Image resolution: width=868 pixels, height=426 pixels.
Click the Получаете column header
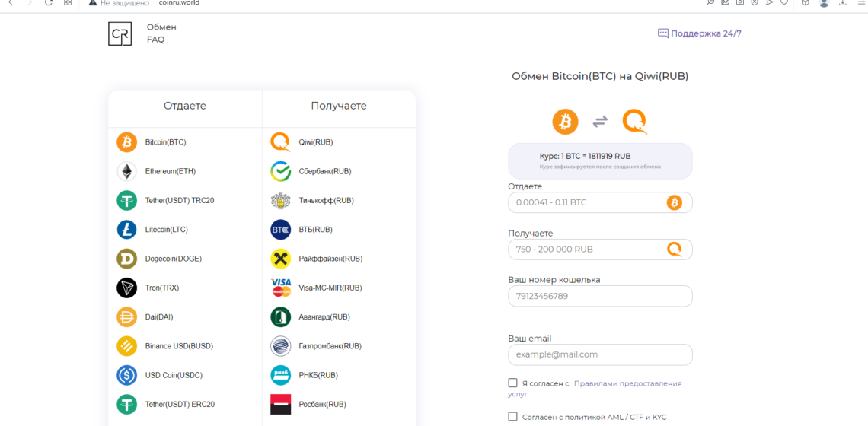pos(339,106)
